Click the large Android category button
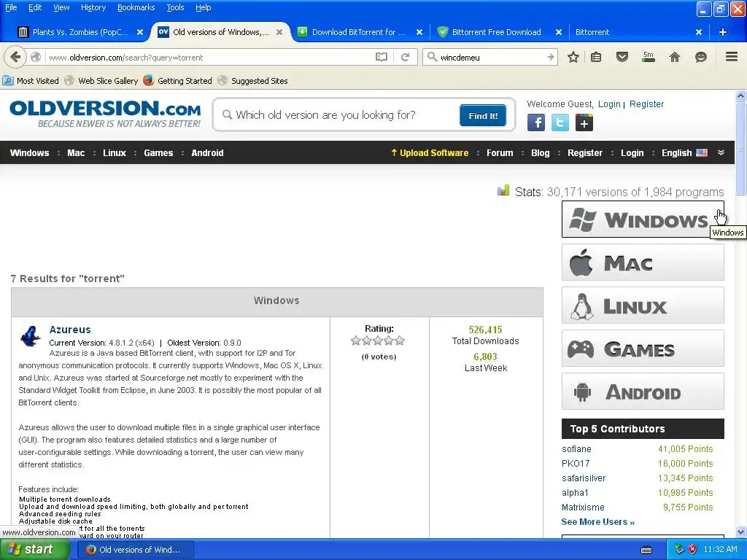Image resolution: width=747 pixels, height=560 pixels. click(x=643, y=392)
